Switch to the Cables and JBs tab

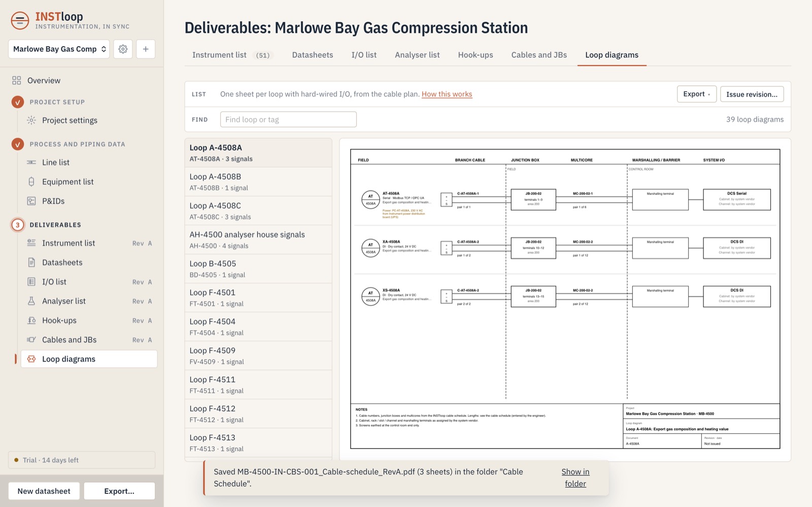point(539,55)
